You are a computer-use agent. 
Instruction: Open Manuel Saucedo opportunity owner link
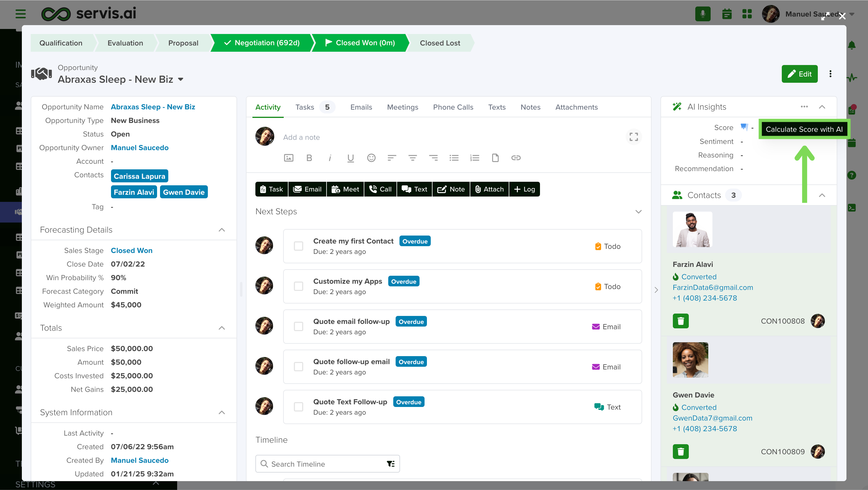click(x=139, y=147)
